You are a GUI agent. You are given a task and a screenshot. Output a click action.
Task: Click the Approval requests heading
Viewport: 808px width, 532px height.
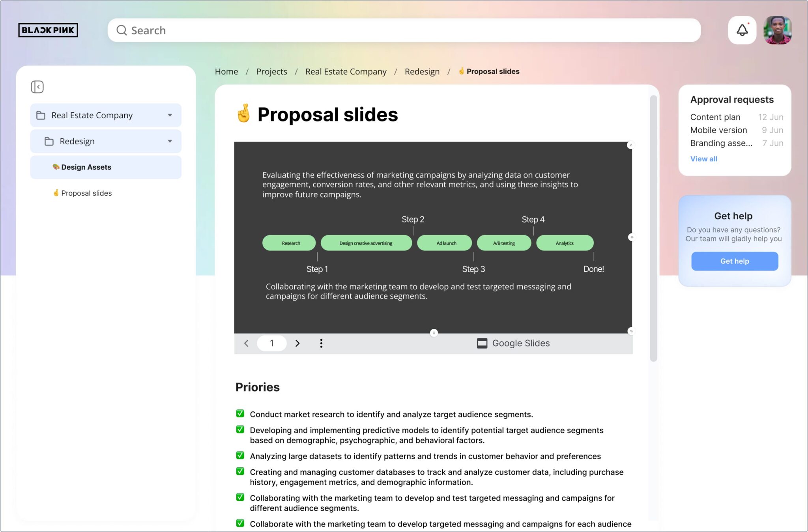point(731,99)
